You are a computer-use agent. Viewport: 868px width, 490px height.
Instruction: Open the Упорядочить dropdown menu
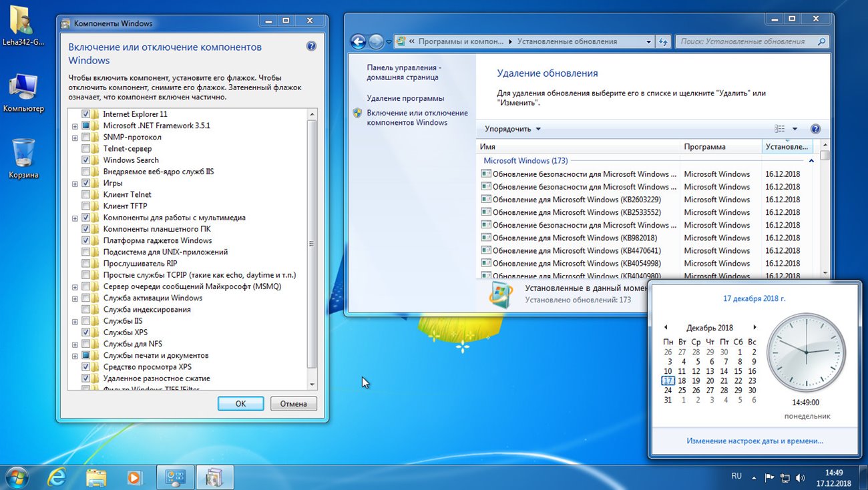(x=513, y=129)
